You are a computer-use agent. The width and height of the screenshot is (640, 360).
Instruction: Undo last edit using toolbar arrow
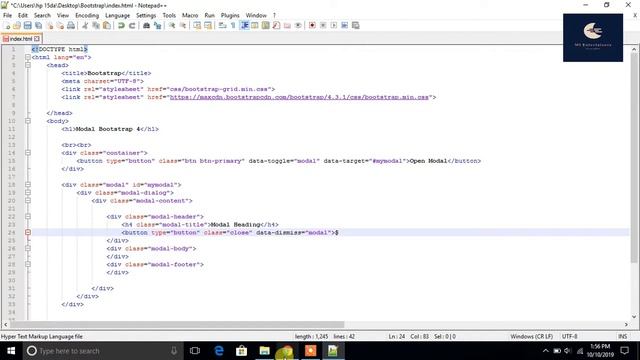pos(121,25)
